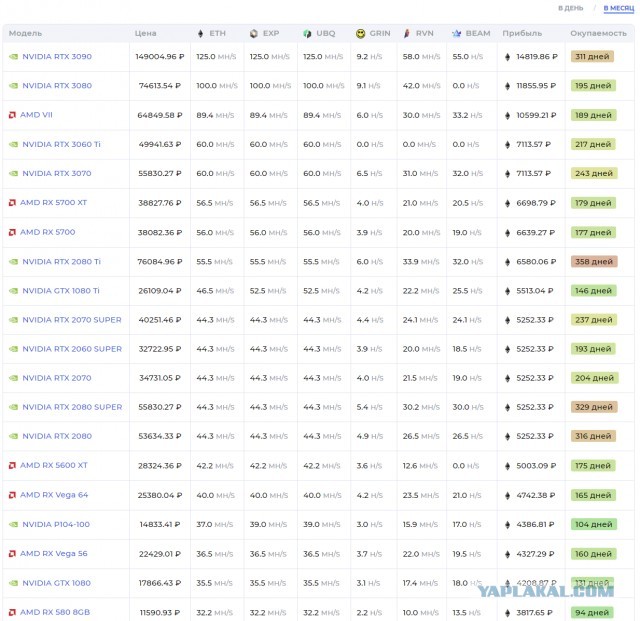Click the Ravencoin icon in the header
This screenshot has width=640, height=621.
pos(407,33)
